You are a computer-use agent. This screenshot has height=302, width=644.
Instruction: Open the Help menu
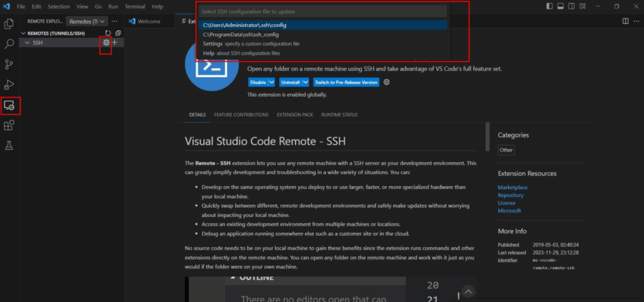coord(157,6)
